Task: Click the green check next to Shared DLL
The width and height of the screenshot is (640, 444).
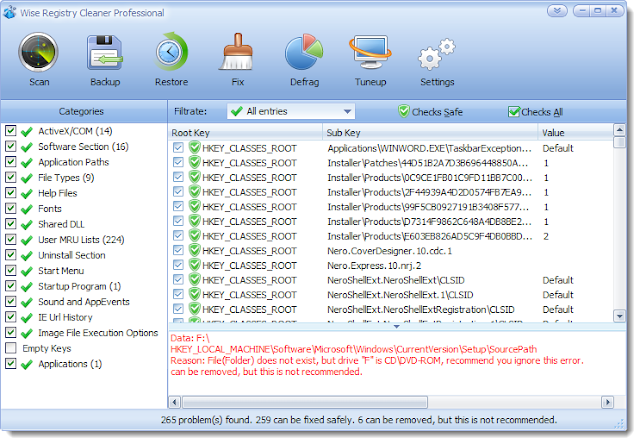Action: pos(27,224)
